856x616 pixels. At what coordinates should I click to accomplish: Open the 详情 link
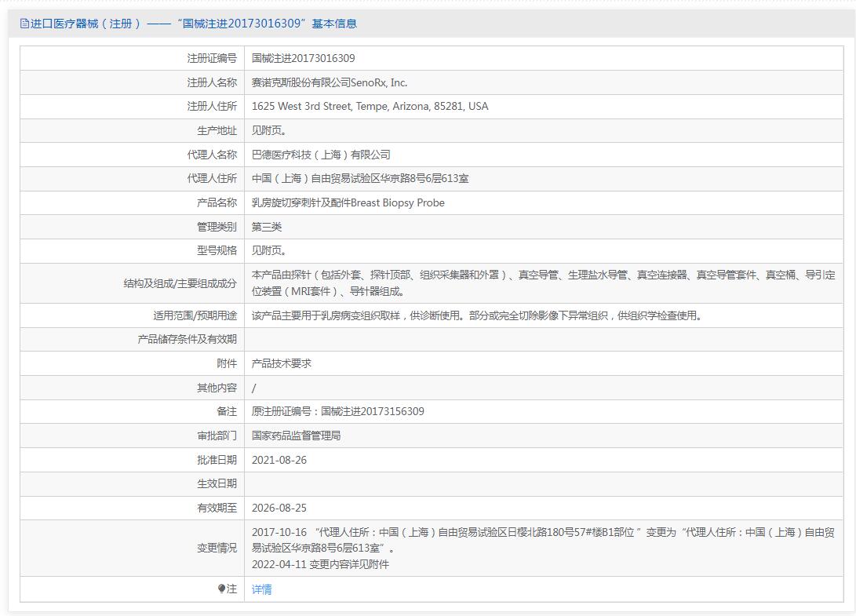click(x=261, y=589)
